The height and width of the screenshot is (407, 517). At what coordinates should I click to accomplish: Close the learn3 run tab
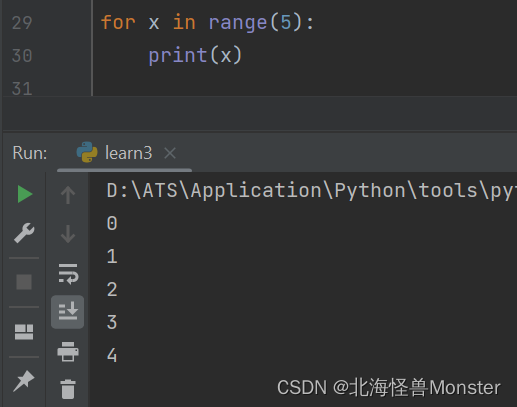pyautogui.click(x=170, y=153)
